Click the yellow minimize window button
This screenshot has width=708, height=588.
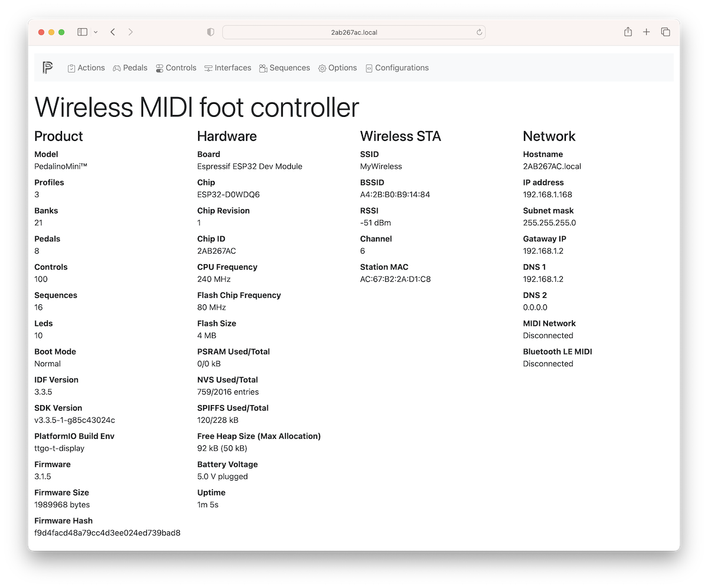point(51,32)
